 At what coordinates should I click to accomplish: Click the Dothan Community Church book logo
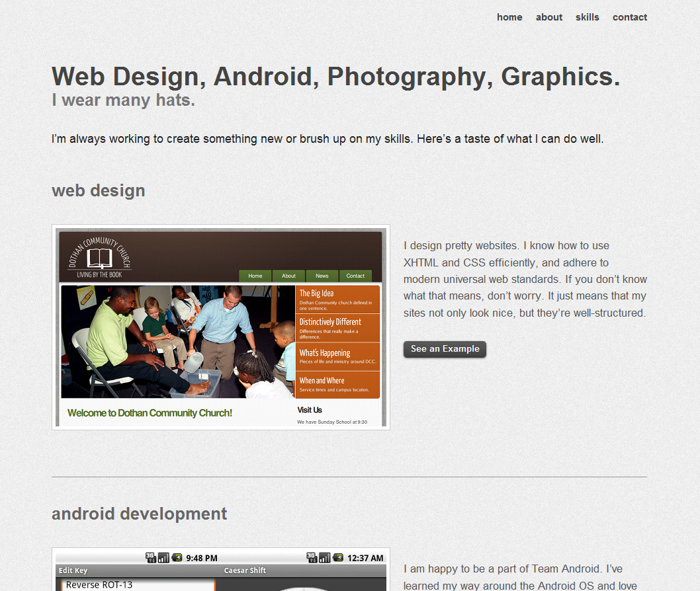99,258
